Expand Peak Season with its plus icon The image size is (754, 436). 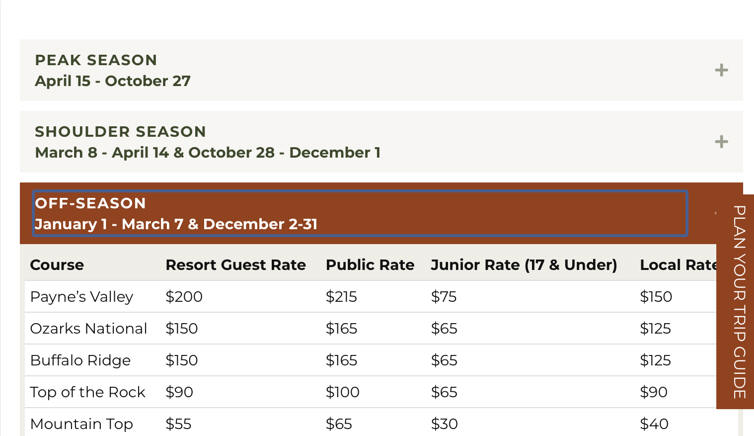(721, 70)
